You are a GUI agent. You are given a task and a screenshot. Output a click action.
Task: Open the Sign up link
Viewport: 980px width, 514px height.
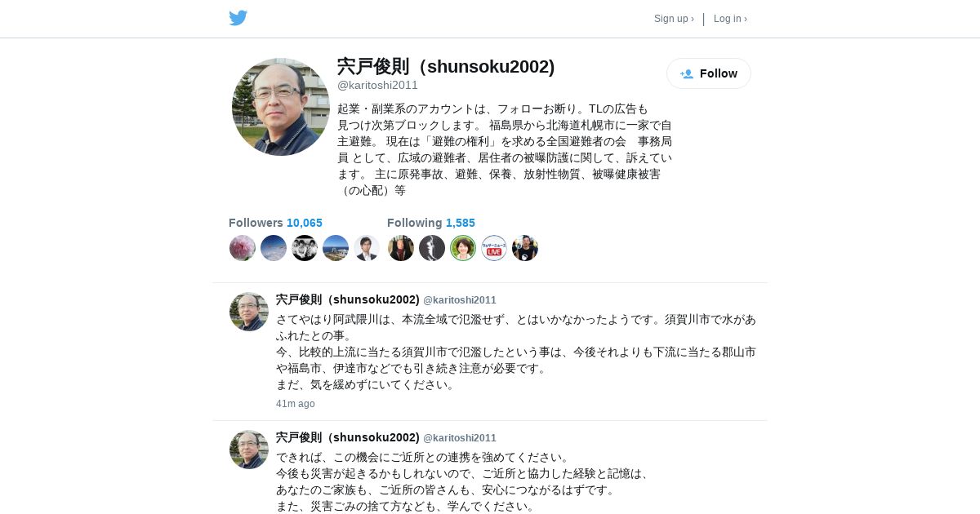[x=674, y=19]
